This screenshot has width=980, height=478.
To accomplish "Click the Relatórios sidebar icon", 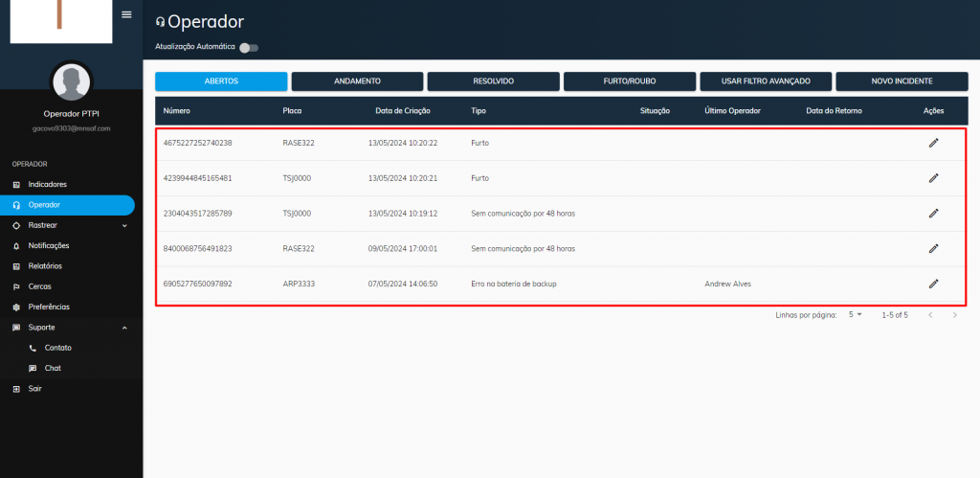I will (x=16, y=266).
